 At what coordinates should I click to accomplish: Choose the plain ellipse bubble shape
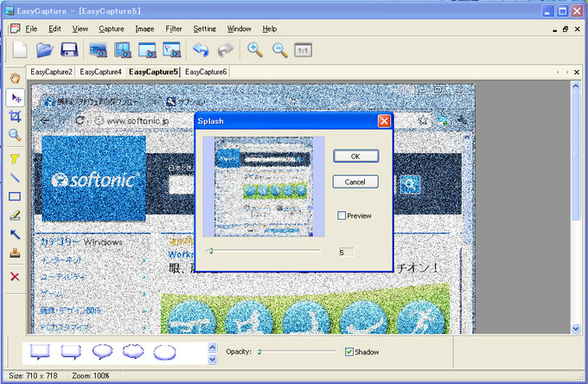click(164, 353)
